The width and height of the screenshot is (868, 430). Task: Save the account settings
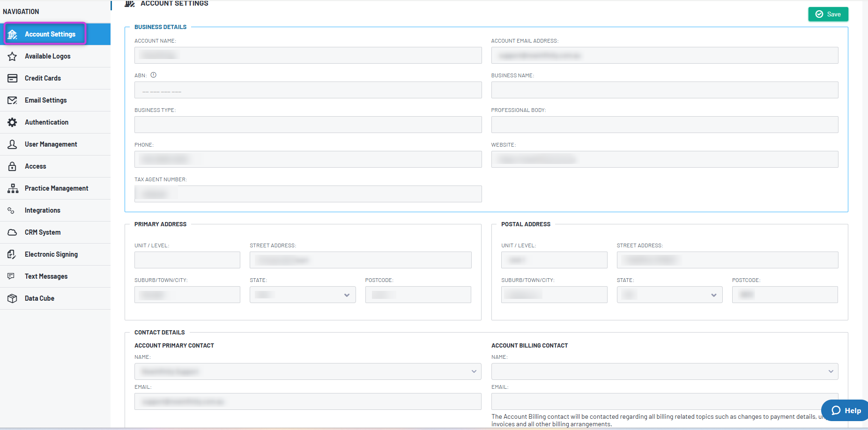[x=828, y=14]
